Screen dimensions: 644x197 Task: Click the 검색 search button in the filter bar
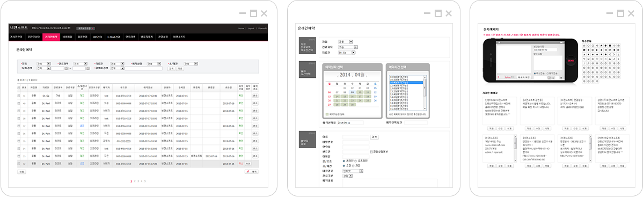click(171, 68)
